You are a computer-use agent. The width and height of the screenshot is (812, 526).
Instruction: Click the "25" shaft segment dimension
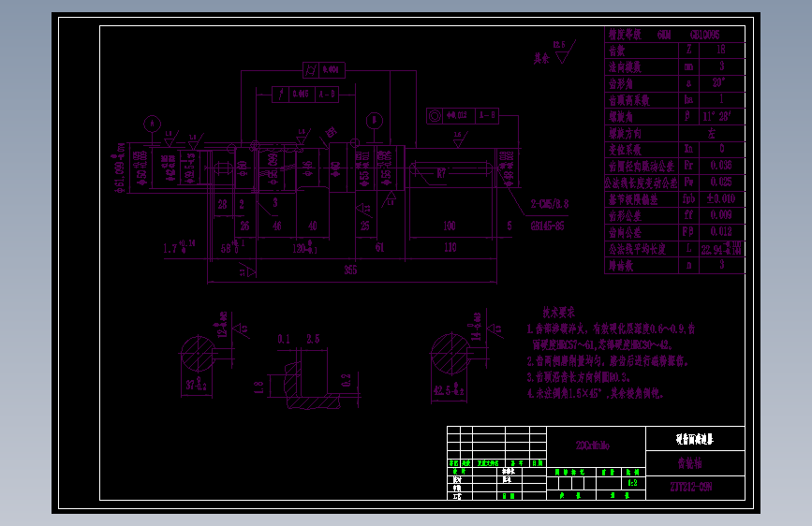[365, 226]
